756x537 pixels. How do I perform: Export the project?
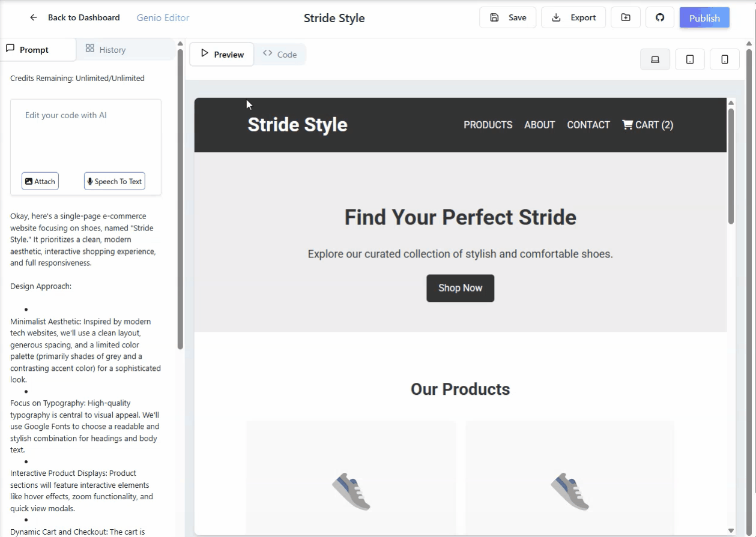click(573, 17)
